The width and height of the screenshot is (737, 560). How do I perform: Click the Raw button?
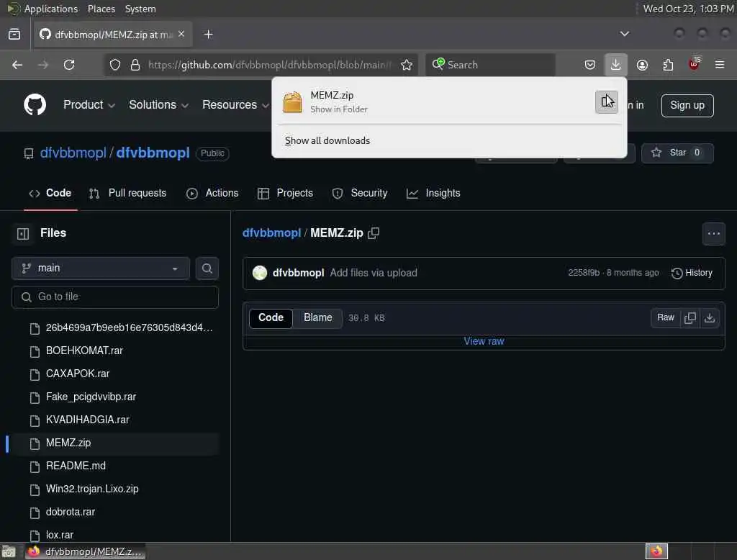(666, 318)
